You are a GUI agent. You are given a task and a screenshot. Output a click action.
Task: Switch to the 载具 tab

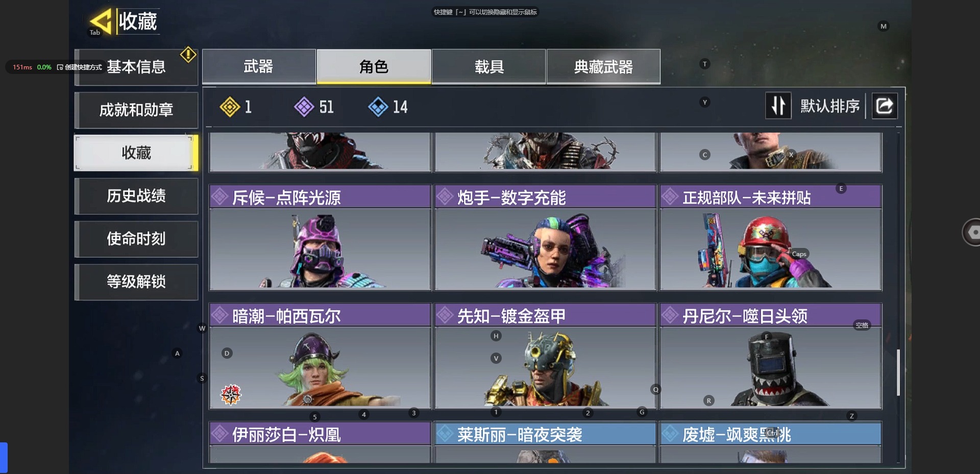[x=489, y=66]
